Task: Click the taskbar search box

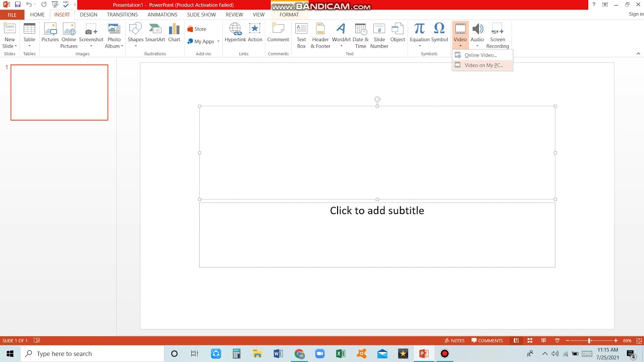Action: 92,353
